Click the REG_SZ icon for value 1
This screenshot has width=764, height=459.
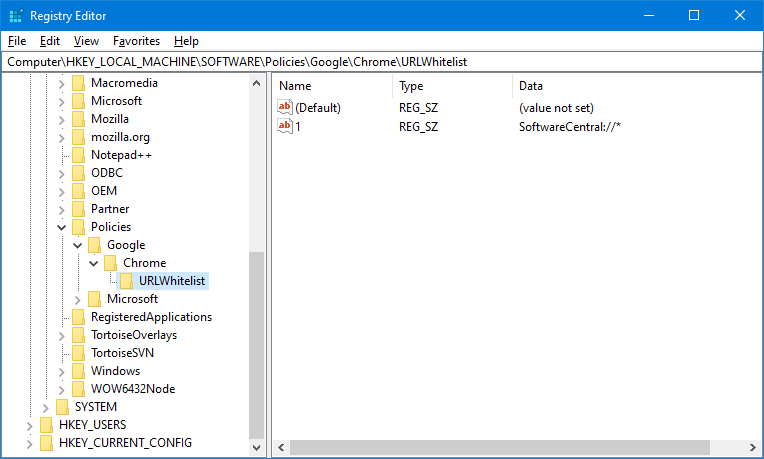285,127
